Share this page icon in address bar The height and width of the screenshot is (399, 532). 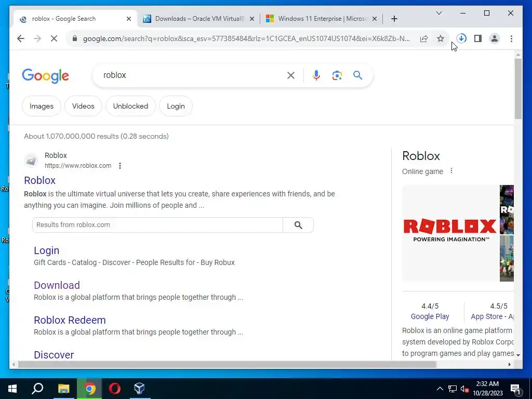424,38
